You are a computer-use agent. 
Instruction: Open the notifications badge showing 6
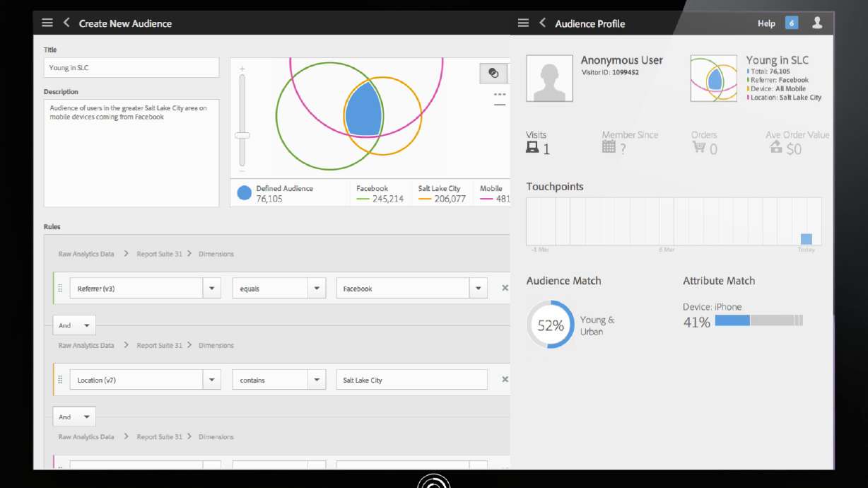pyautogui.click(x=792, y=23)
